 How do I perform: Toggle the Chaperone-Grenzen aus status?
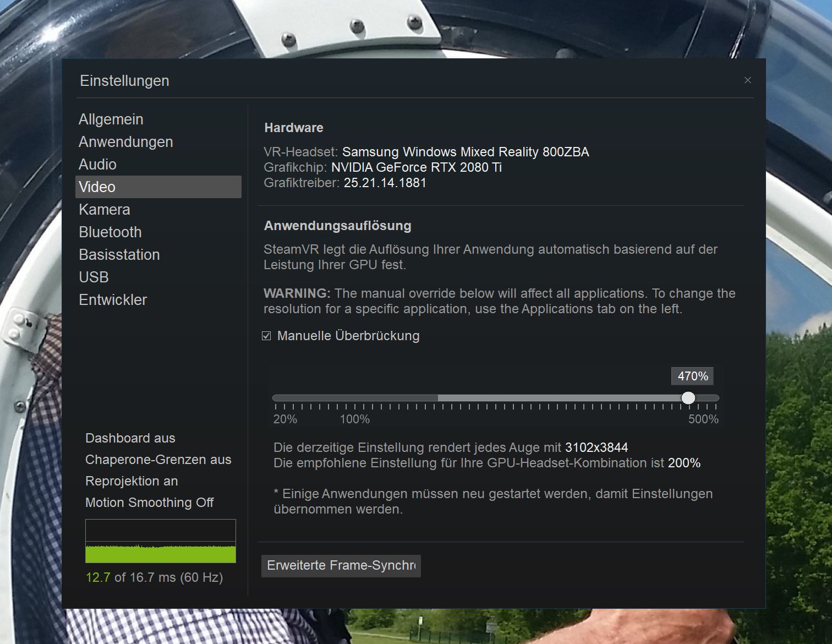158,460
